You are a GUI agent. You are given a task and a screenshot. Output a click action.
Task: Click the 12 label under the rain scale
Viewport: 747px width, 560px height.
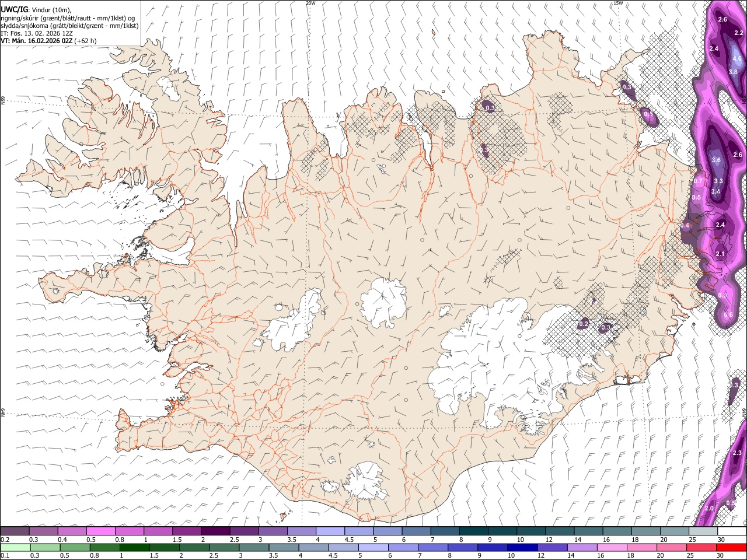(542, 555)
